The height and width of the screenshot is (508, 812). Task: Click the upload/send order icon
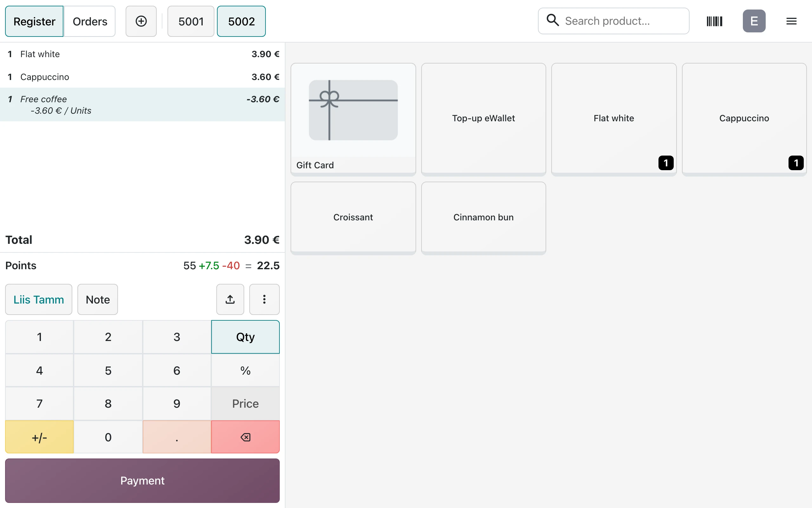click(x=230, y=299)
